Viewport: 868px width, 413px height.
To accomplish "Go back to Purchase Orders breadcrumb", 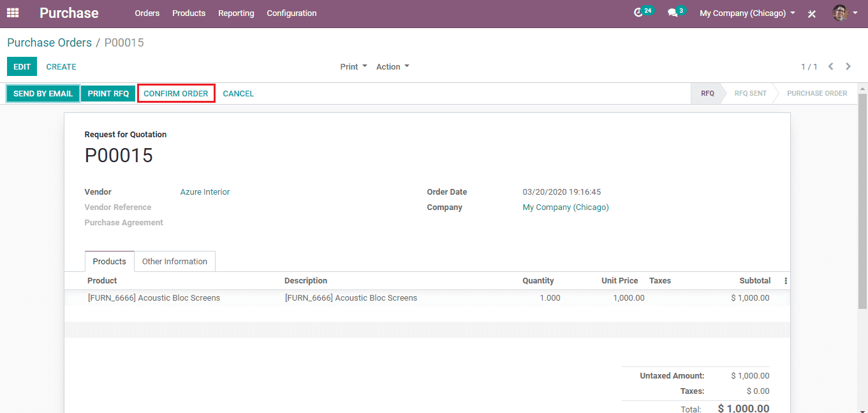I will [50, 43].
